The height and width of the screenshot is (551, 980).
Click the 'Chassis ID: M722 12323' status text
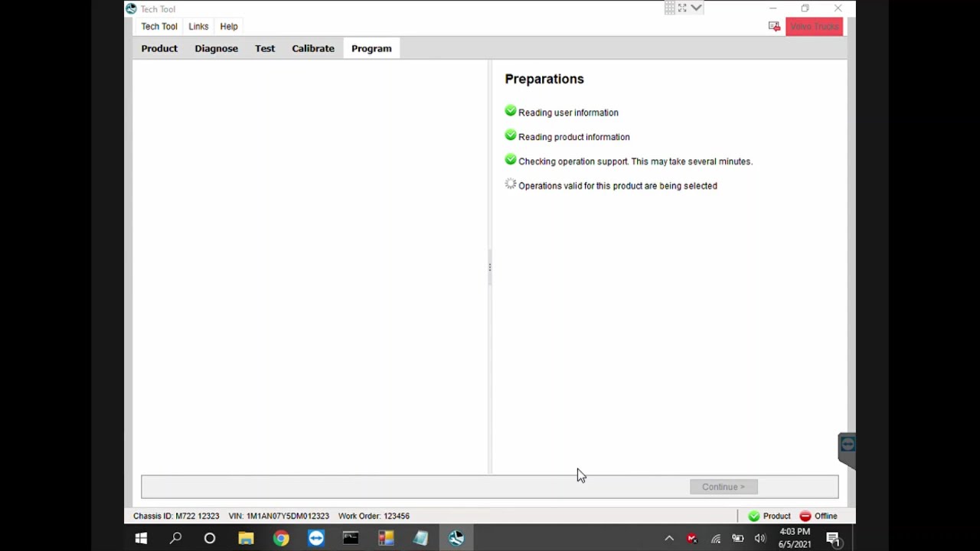coord(176,516)
